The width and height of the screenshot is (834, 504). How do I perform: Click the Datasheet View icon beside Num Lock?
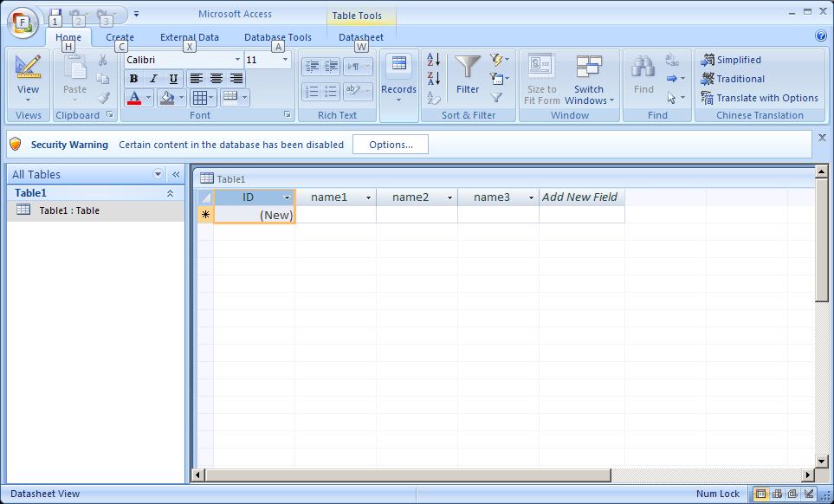[x=761, y=494]
